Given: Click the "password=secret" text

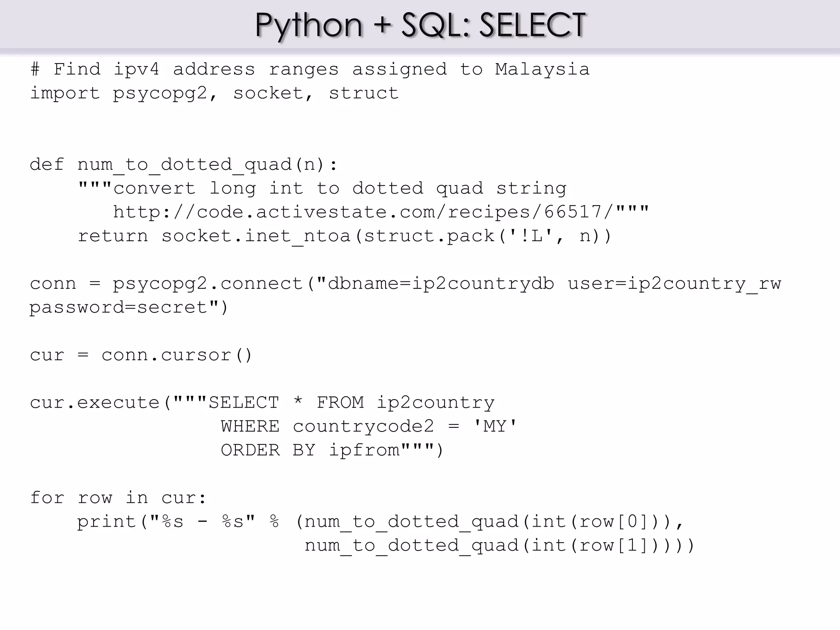Looking at the screenshot, I should click(124, 308).
